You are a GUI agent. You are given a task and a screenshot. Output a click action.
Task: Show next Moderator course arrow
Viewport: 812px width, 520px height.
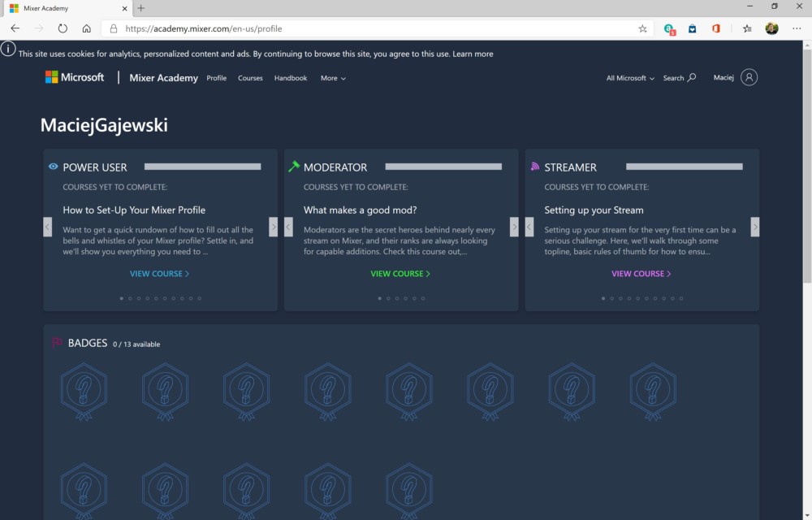tap(514, 227)
